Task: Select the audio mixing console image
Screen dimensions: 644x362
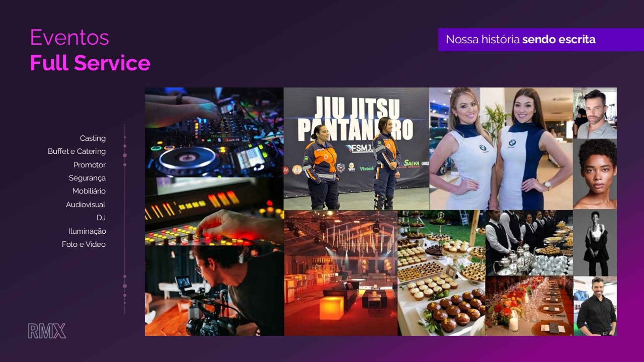Action: click(x=214, y=212)
